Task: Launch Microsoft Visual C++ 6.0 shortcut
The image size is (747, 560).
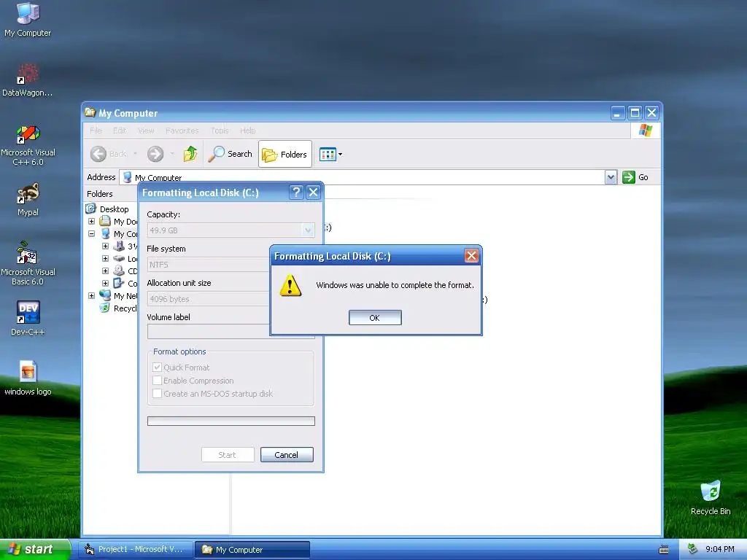Action: tap(28, 145)
